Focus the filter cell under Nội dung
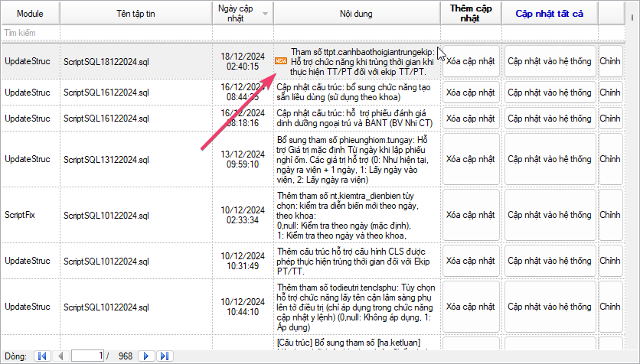This screenshot has height=364, width=640. (x=356, y=33)
